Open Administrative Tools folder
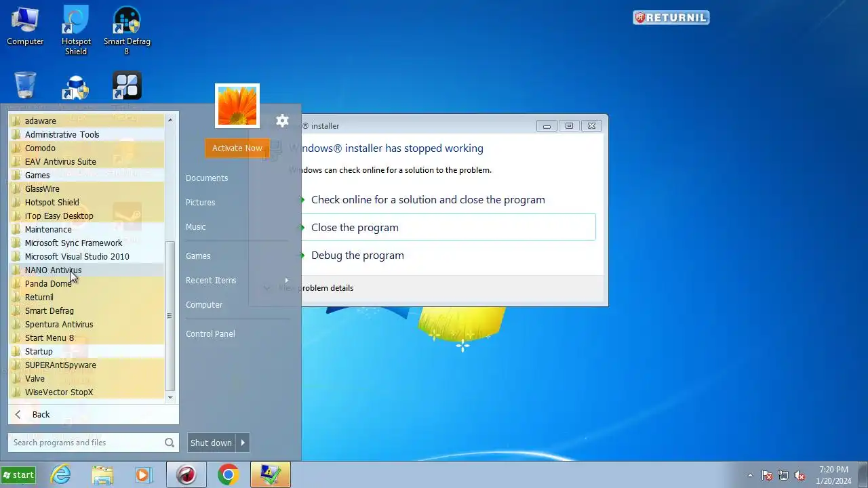Screen dimensions: 868x488 point(86,134)
